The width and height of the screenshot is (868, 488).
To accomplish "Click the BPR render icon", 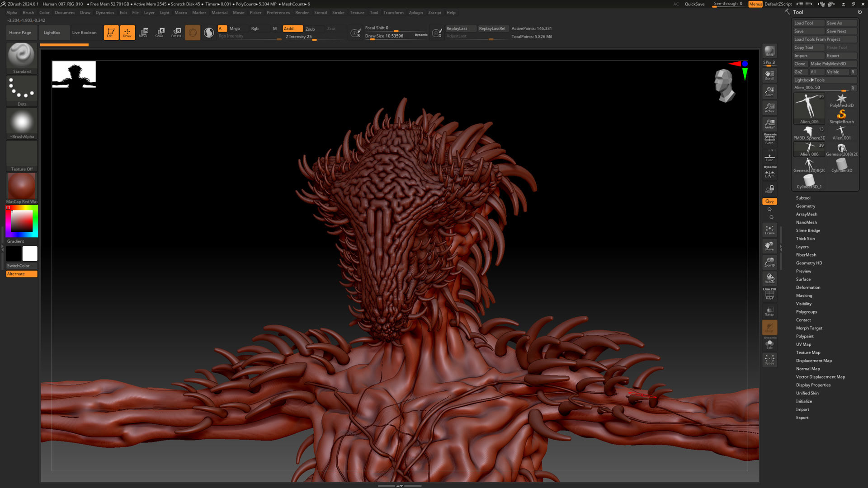I will [x=769, y=51].
